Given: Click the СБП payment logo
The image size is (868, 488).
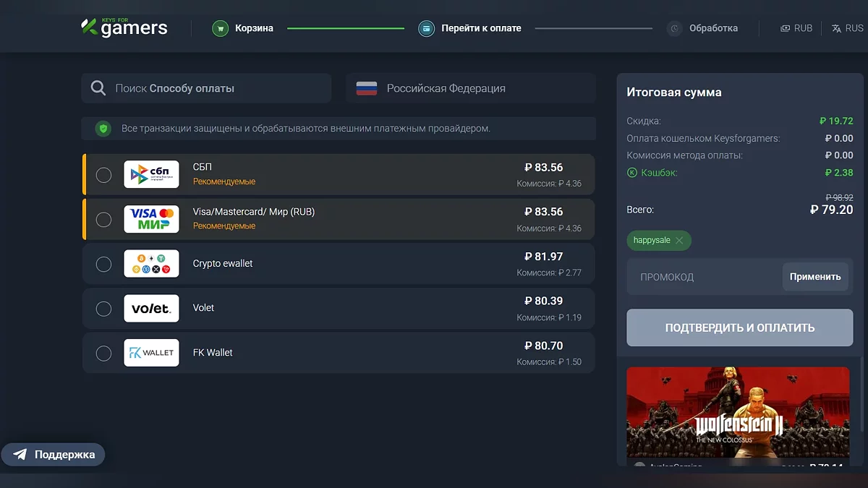Looking at the screenshot, I should click(x=151, y=174).
